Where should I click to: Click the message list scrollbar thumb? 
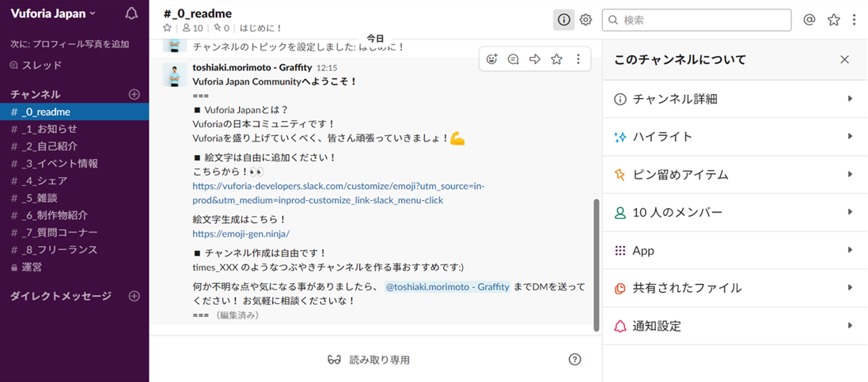[596, 265]
